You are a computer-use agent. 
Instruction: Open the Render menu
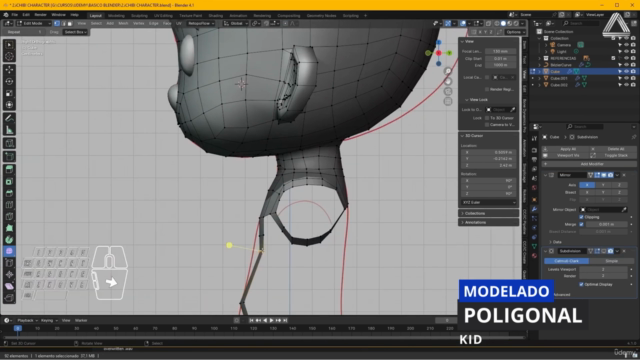[x=40, y=15]
